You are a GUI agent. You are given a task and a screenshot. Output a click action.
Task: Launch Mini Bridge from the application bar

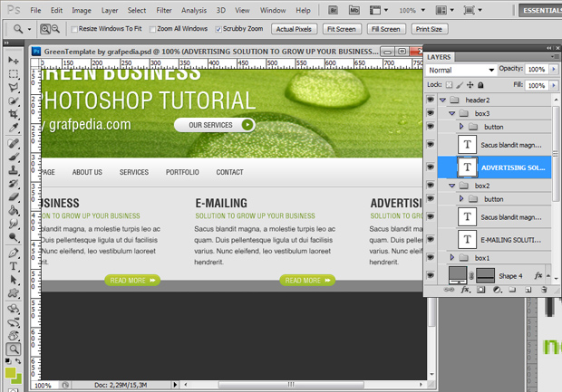click(354, 10)
